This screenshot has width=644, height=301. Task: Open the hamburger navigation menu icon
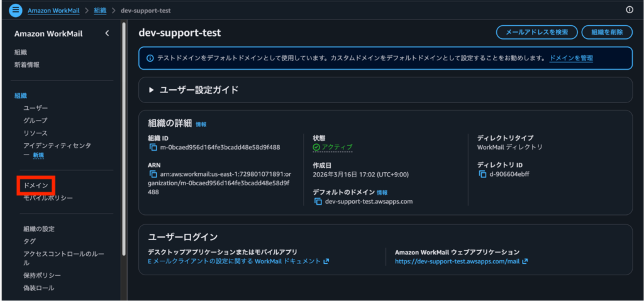point(16,11)
